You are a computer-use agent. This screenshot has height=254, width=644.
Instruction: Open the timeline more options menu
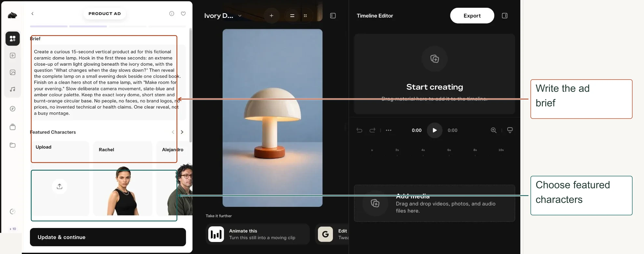click(389, 130)
